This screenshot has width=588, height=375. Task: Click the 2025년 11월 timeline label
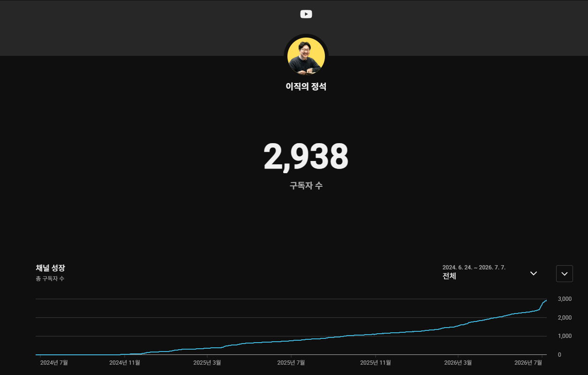(x=375, y=362)
